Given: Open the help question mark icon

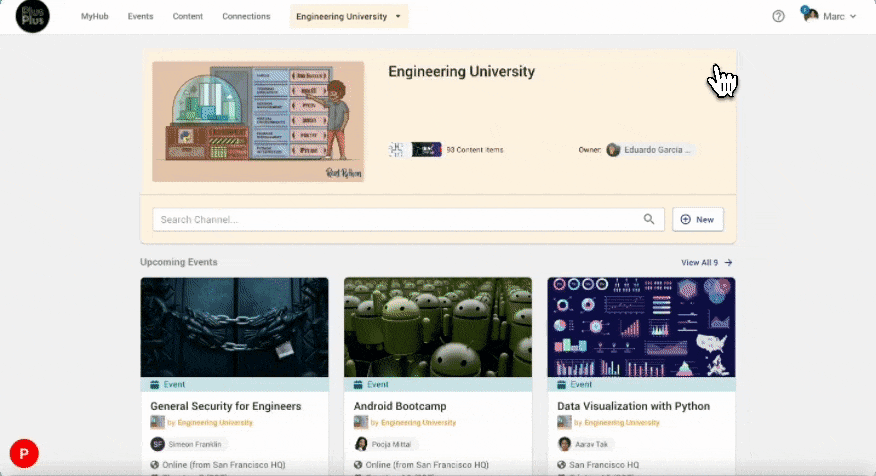Looking at the screenshot, I should pos(778,16).
